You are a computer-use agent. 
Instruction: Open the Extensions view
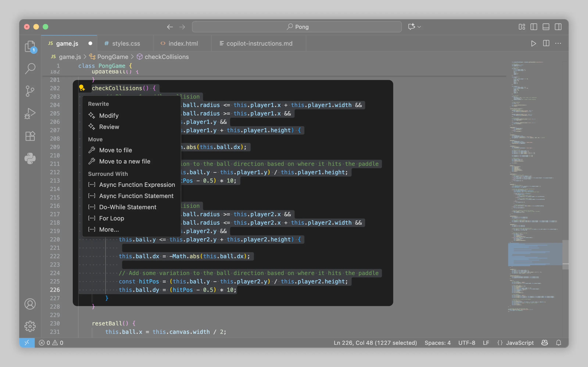[30, 136]
